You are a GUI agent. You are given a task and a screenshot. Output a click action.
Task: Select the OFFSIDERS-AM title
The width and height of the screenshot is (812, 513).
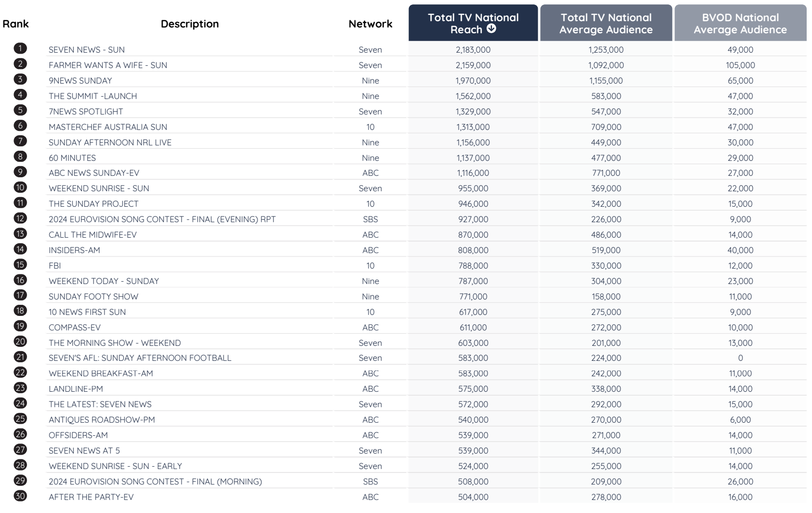click(78, 435)
